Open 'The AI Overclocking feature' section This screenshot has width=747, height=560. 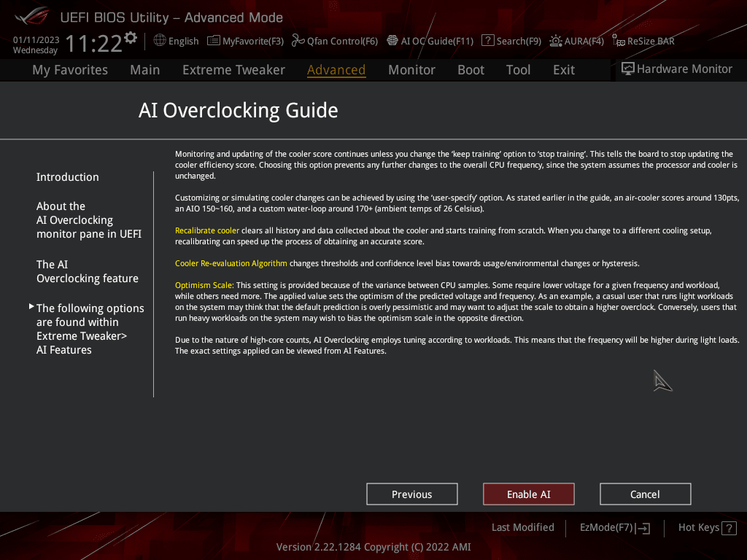pyautogui.click(x=88, y=271)
